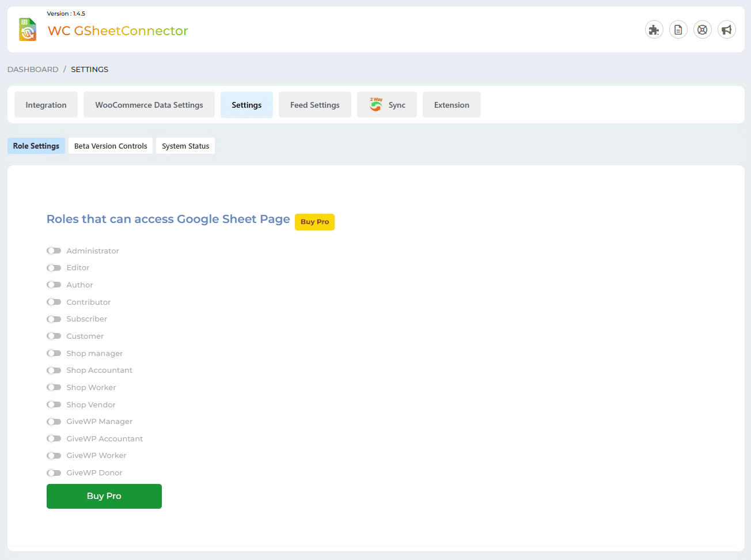Open the 2 Way Sync tab
The height and width of the screenshot is (560, 751).
pos(387,105)
